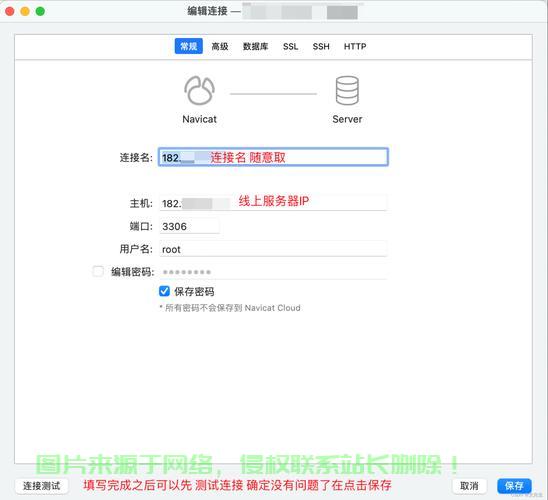Minimize the window with the yellow button

[25, 12]
